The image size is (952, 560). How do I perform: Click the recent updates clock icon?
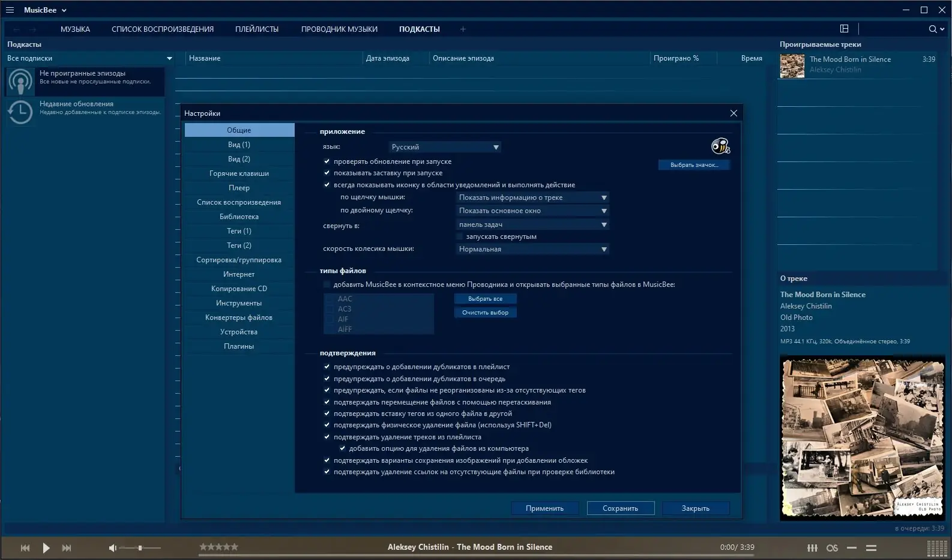(20, 112)
